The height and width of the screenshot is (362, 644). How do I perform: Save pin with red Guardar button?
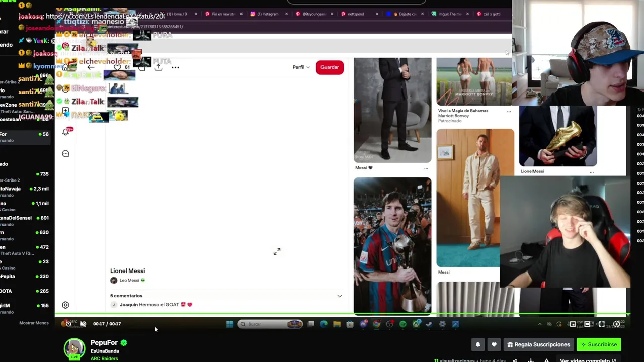pyautogui.click(x=330, y=67)
